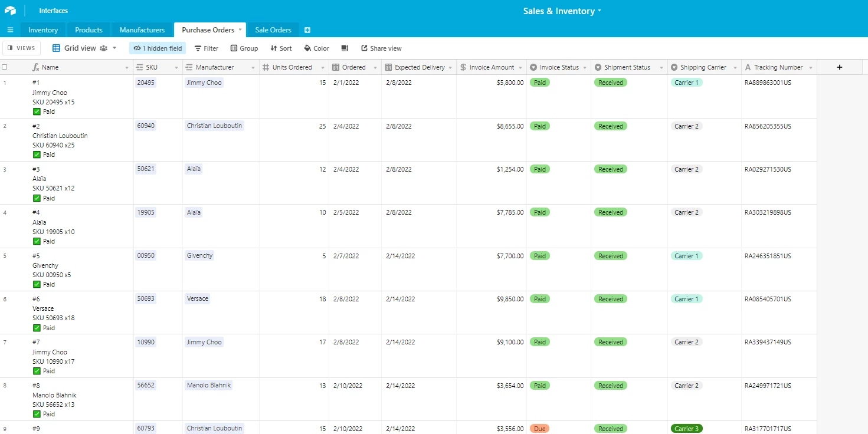Select units ordered value 25
This screenshot has height=434, width=868.
(322, 126)
